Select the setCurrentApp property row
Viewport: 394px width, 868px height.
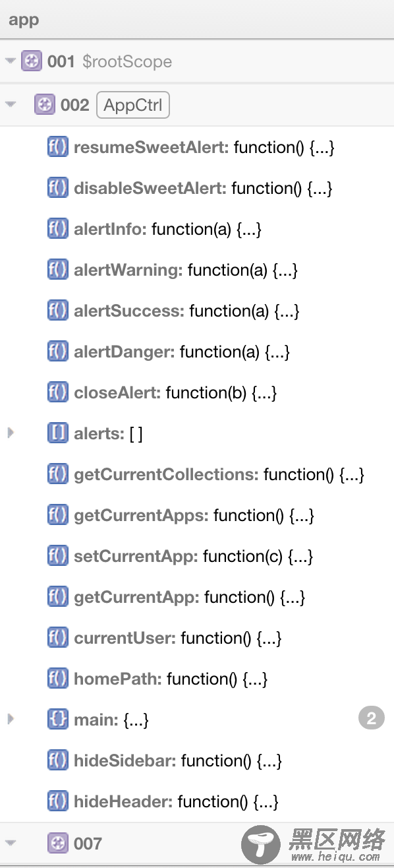pyautogui.click(x=197, y=556)
